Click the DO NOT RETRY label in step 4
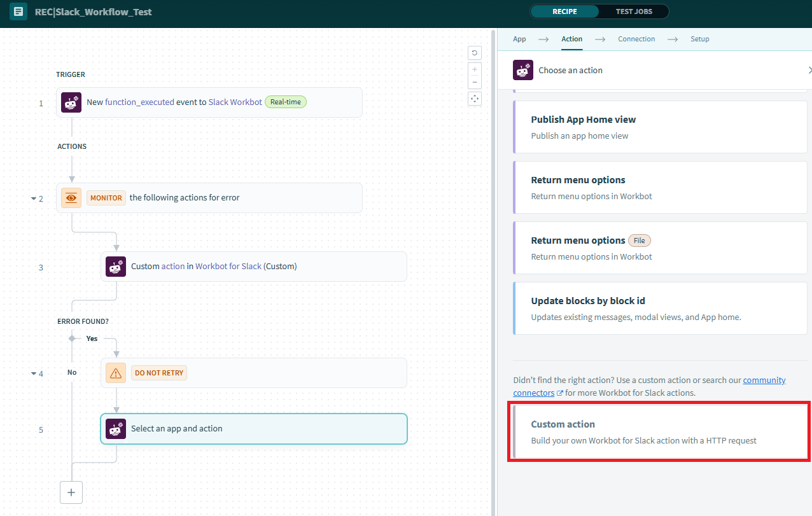The width and height of the screenshot is (812, 516). tap(159, 373)
